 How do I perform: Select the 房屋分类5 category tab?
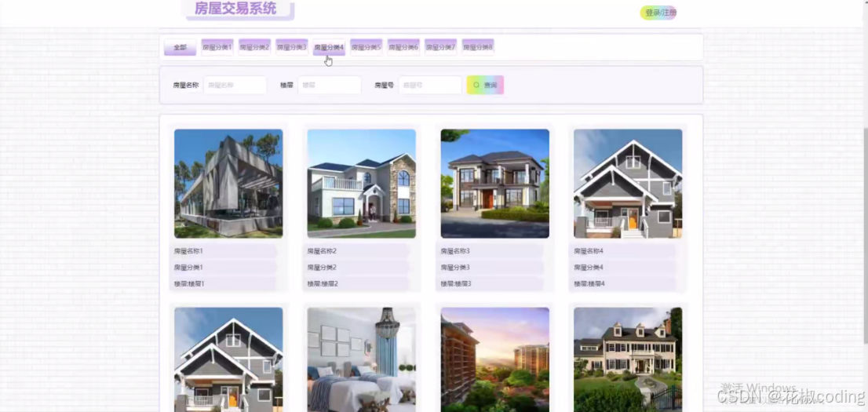[x=366, y=47]
